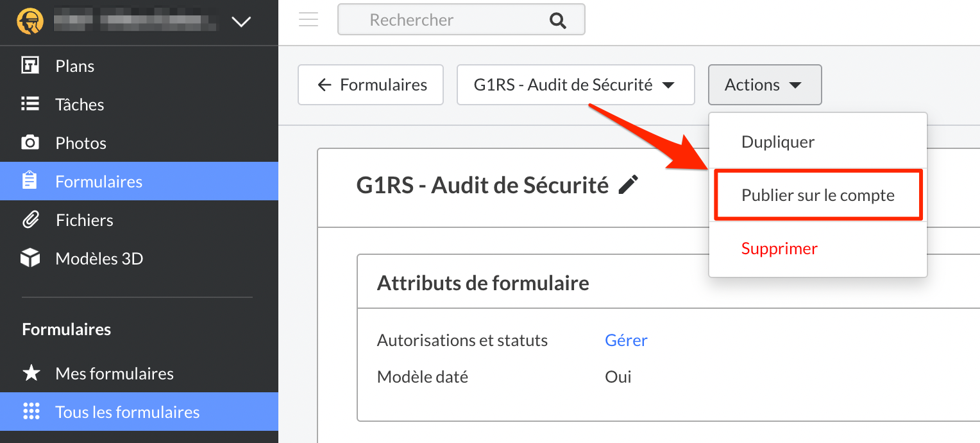Go back to Formulaires list
The width and height of the screenshot is (980, 443).
tap(371, 85)
